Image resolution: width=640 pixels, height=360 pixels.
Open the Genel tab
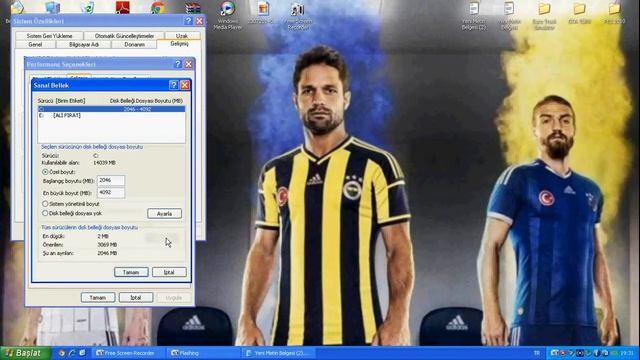click(36, 44)
